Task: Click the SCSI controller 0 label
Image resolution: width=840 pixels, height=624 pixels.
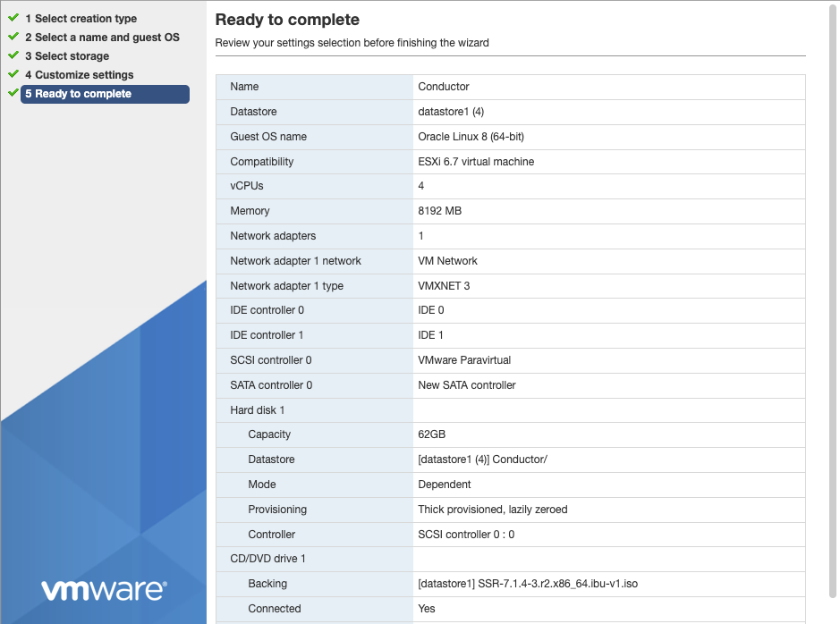Action: coord(271,360)
